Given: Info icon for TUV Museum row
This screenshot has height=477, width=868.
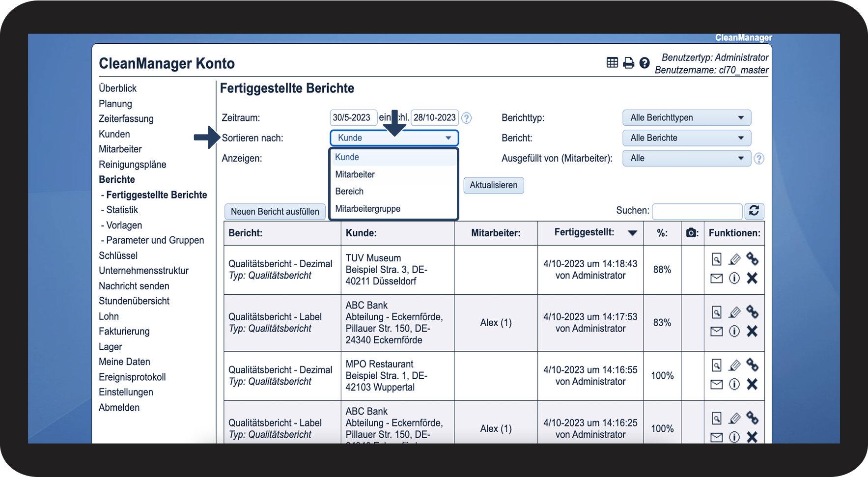Looking at the screenshot, I should (734, 279).
